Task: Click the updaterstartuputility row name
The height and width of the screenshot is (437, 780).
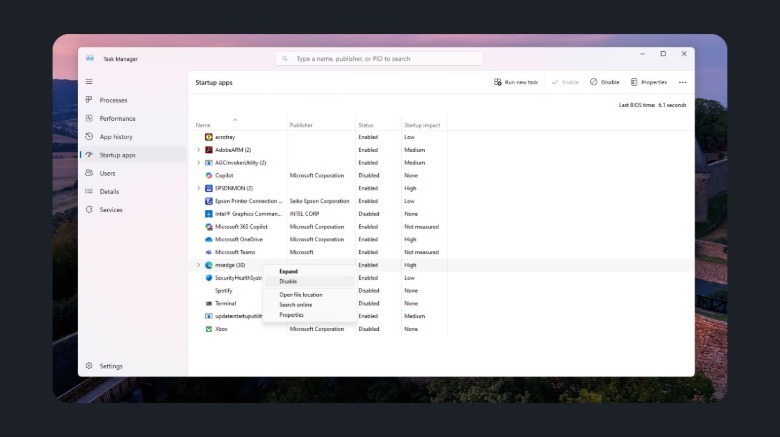Action: click(x=238, y=316)
